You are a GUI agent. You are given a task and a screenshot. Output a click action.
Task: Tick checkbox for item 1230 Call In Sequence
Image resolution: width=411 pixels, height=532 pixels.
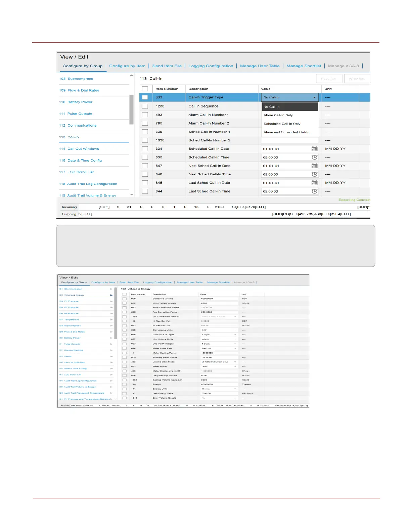click(x=145, y=106)
